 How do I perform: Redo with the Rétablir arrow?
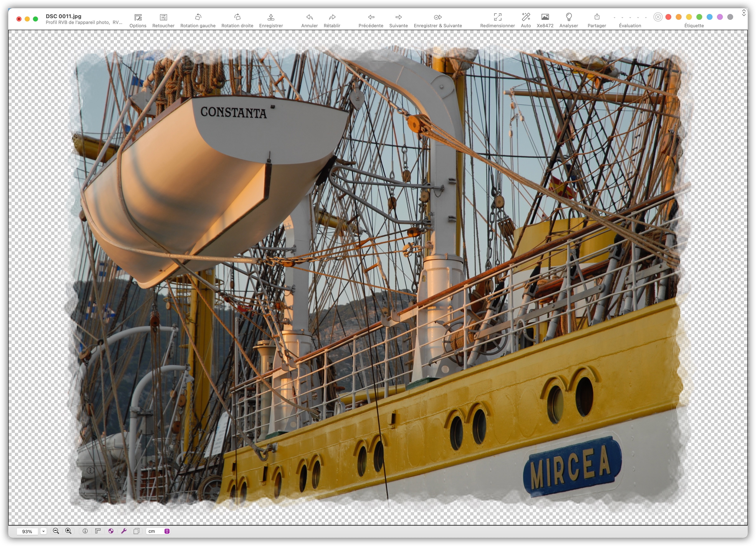point(332,17)
